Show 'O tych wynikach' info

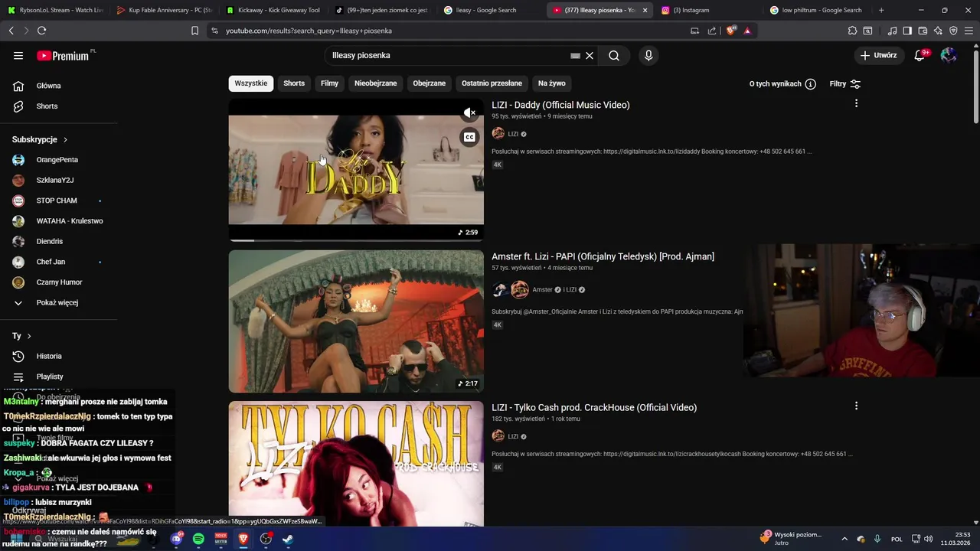pyautogui.click(x=782, y=83)
